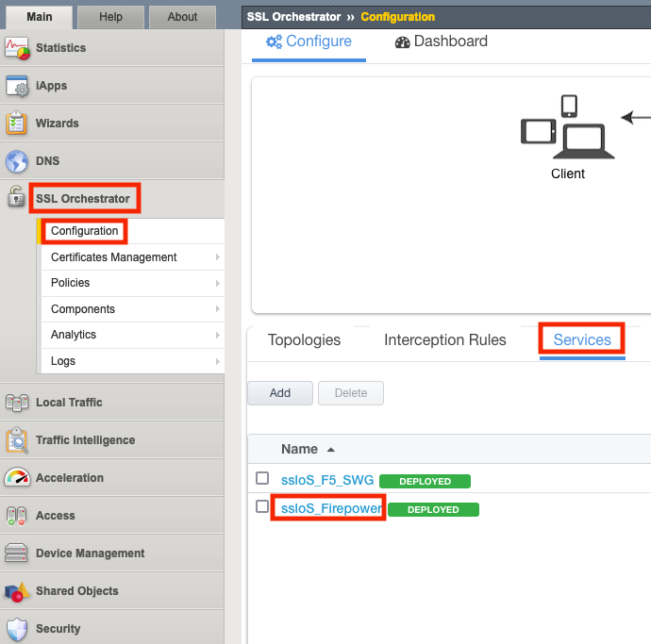Open the ssloS_F5_SWG service link
Viewport: 651px width, 644px height.
(327, 480)
